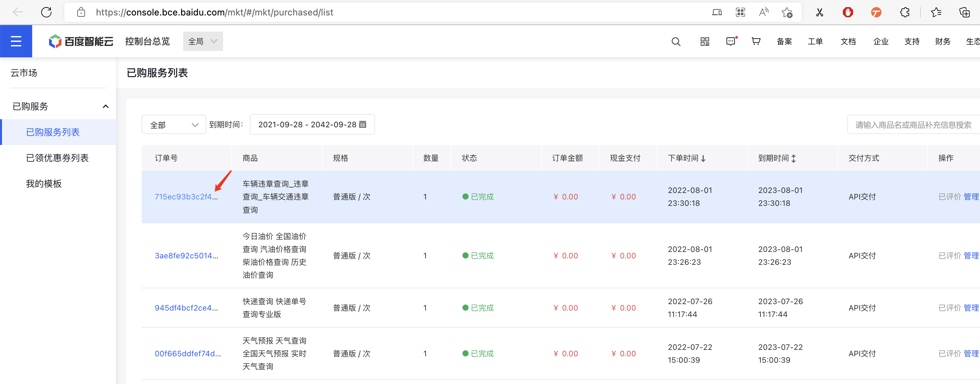Open 我的模板 sidebar item
This screenshot has width=980, height=384.
click(x=43, y=184)
